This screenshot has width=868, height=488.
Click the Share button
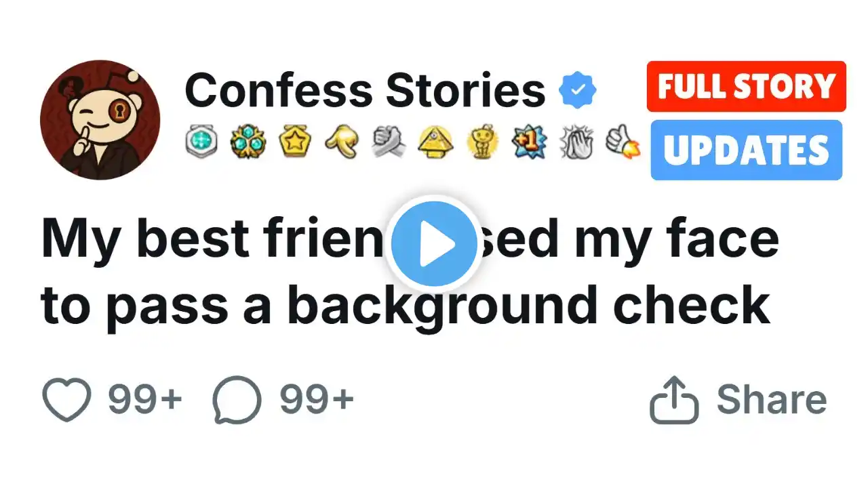click(739, 400)
